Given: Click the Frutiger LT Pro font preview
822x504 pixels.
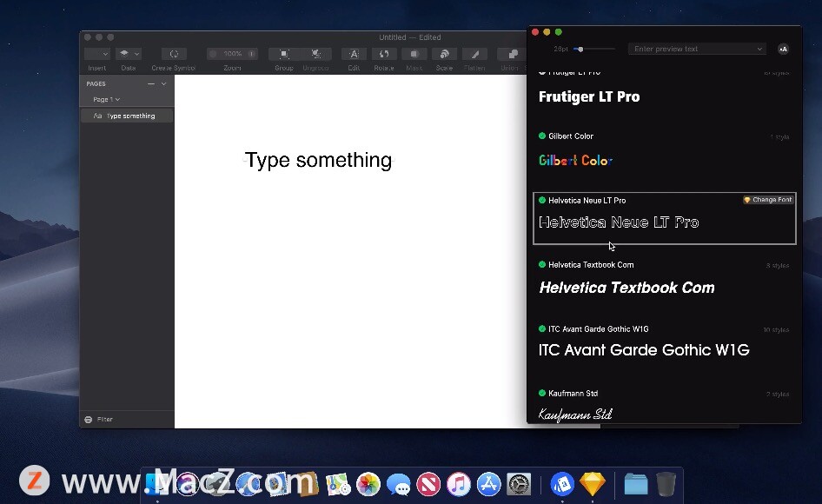Looking at the screenshot, I should 589,96.
